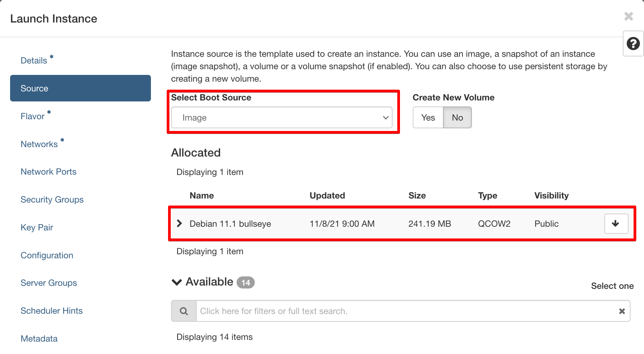Clear the filter search field

622,311
